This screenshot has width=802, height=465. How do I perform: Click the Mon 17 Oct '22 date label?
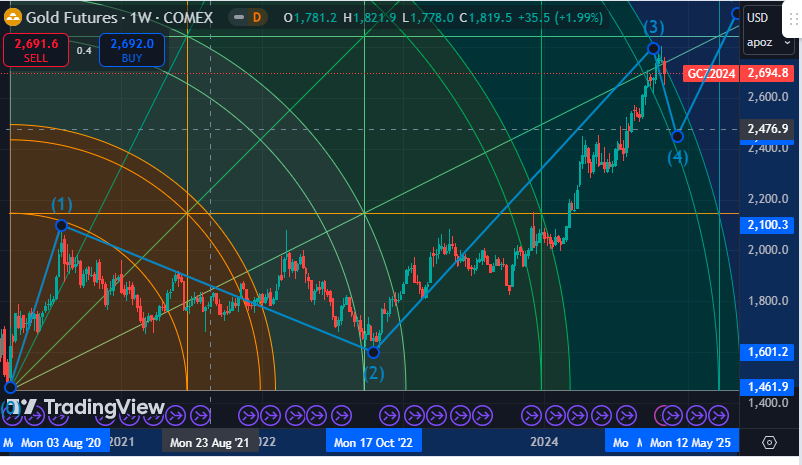(373, 442)
